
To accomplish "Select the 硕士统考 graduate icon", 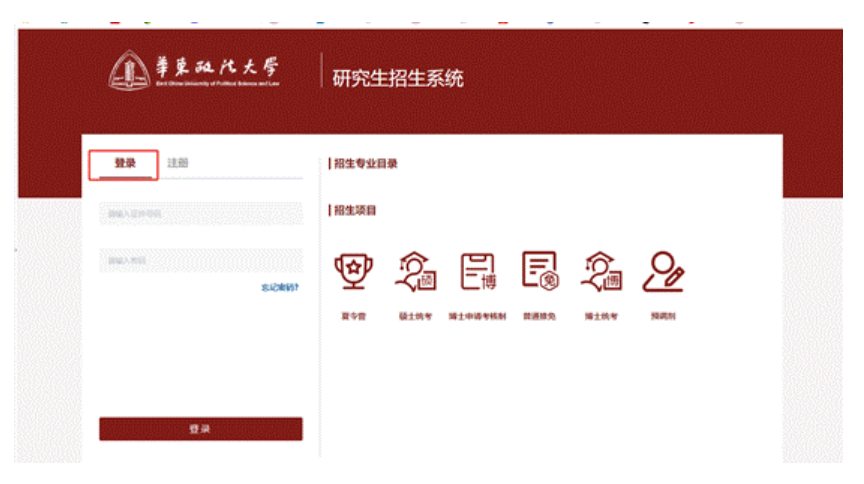I will tap(415, 271).
